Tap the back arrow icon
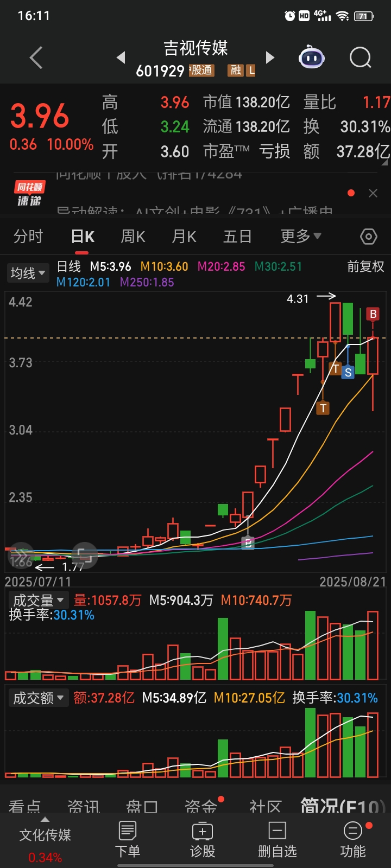The height and width of the screenshot is (868, 391). 36,58
